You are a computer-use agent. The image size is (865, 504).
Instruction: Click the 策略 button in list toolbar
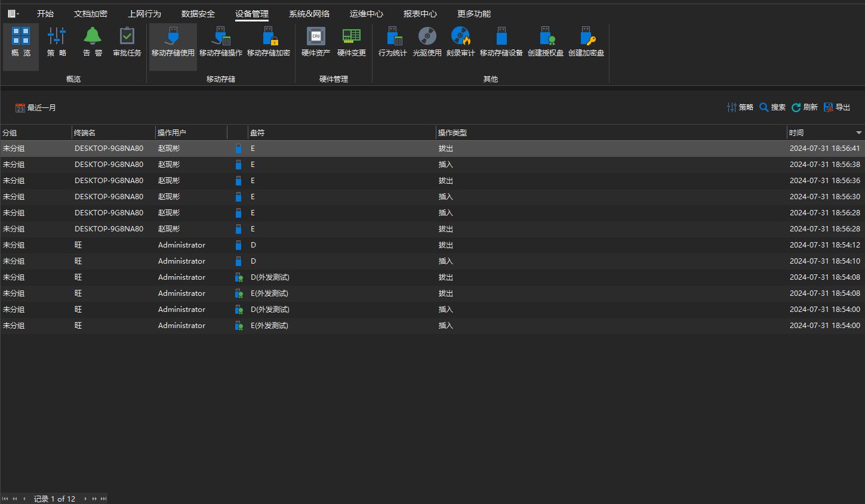point(740,107)
